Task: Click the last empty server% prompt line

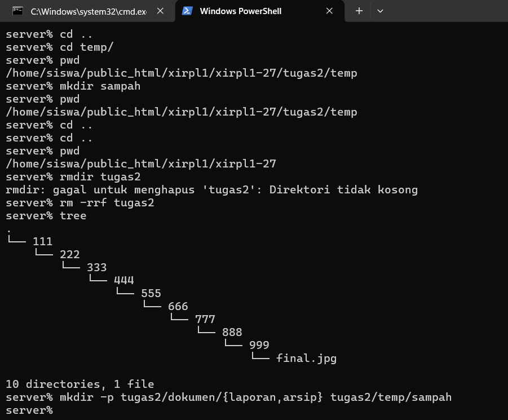Action: 29,410
